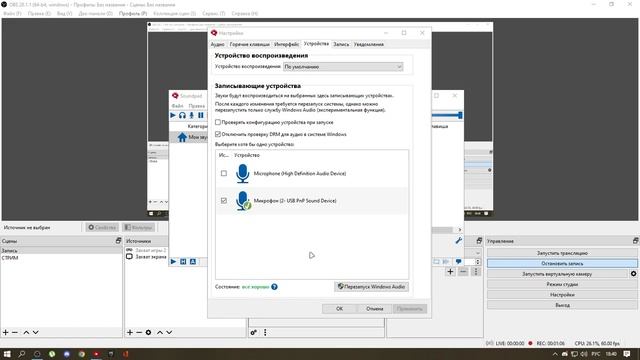
Task: Click the play icon at Soundpad's bottom bar
Action: (x=173, y=261)
